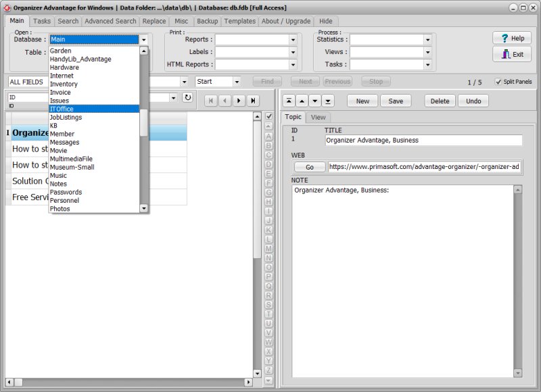This screenshot has width=541, height=392.
Task: Click the WEB URL input field
Action: point(424,167)
